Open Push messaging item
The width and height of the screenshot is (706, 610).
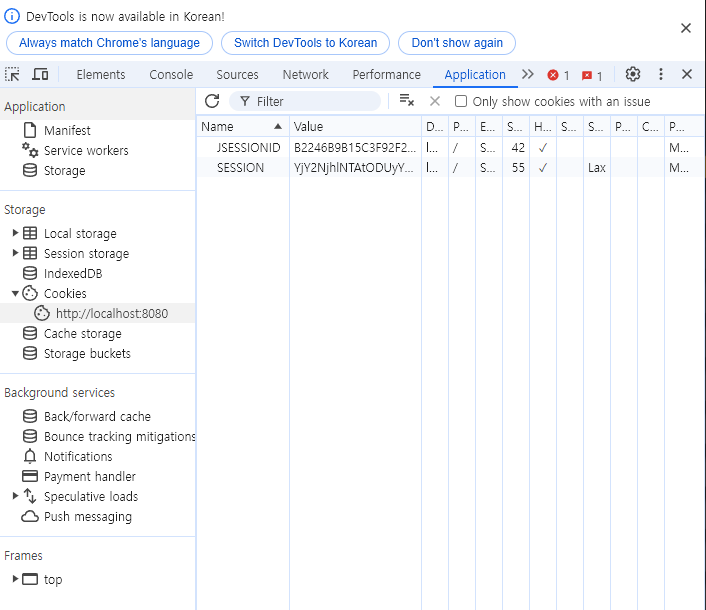88,516
